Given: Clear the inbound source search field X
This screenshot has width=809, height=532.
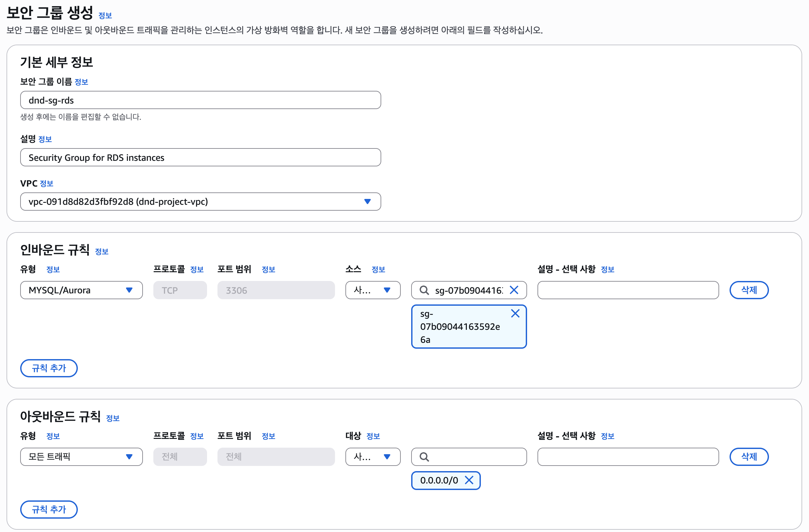Looking at the screenshot, I should 514,290.
